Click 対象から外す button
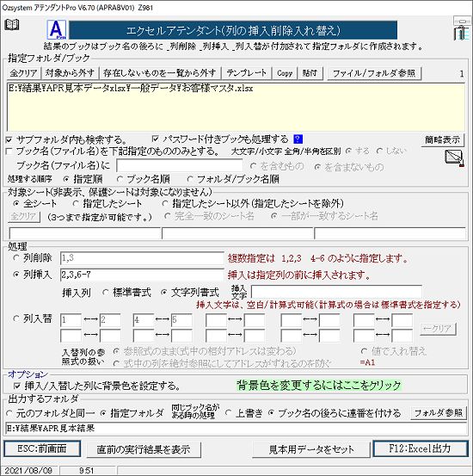The height and width of the screenshot is (476, 473). point(70,73)
